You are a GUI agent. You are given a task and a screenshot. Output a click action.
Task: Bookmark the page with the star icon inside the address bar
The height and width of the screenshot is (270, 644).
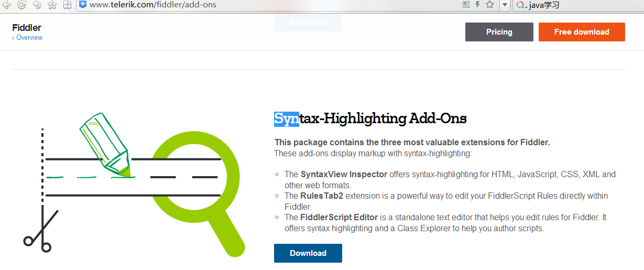pos(490,5)
